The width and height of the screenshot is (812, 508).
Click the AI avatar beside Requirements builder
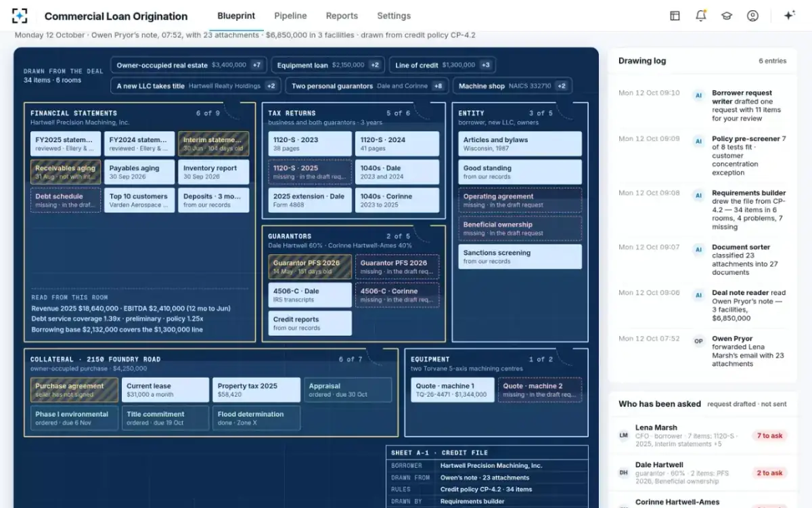pos(698,196)
